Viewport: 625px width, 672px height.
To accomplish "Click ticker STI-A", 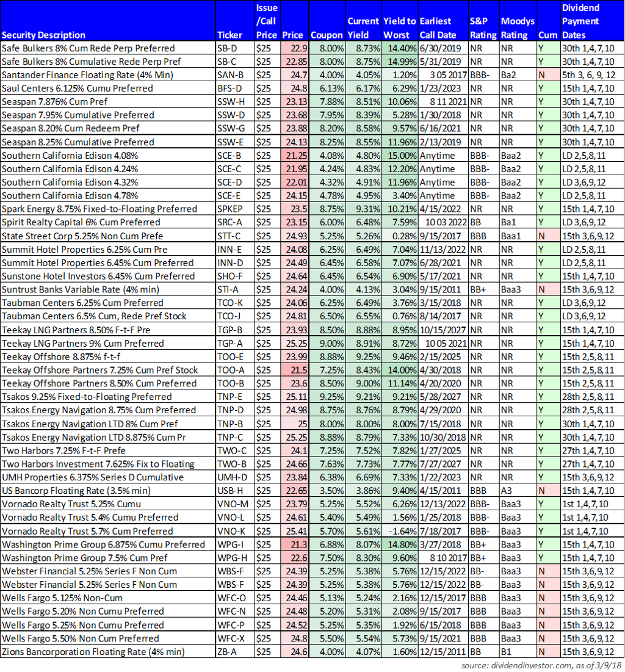I will pos(235,289).
